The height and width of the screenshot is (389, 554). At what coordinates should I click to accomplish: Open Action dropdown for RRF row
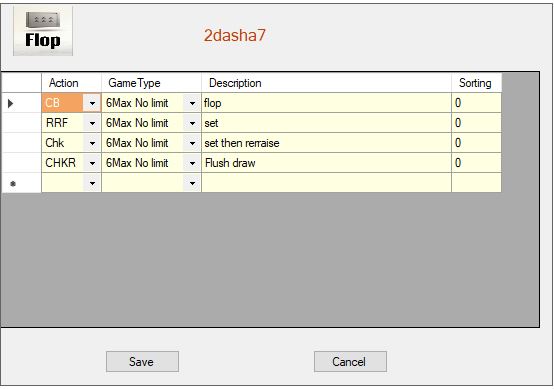coord(92,123)
